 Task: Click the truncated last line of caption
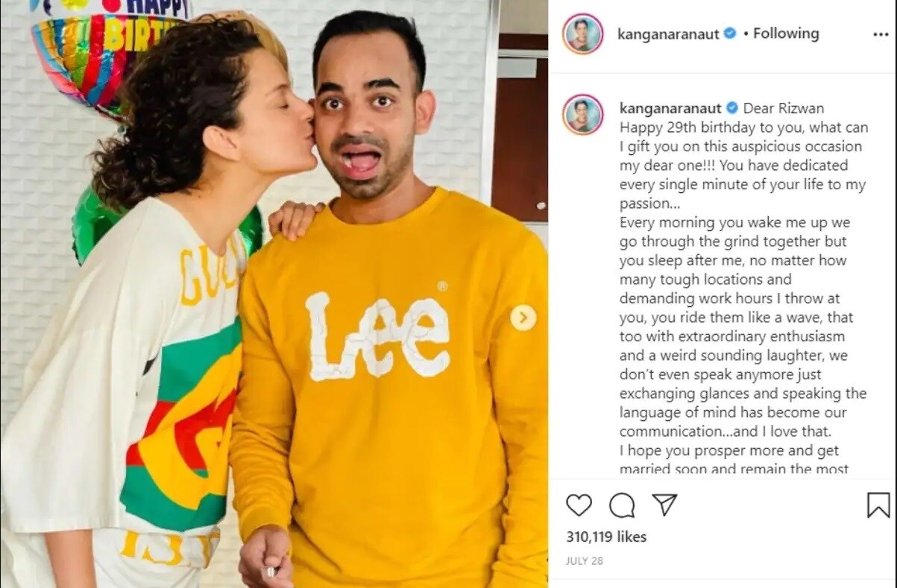[734, 470]
